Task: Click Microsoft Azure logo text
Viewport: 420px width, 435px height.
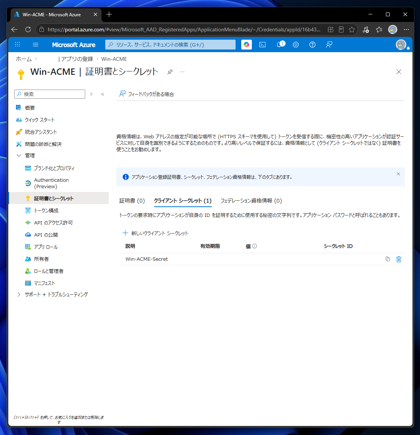Action: tap(74, 45)
